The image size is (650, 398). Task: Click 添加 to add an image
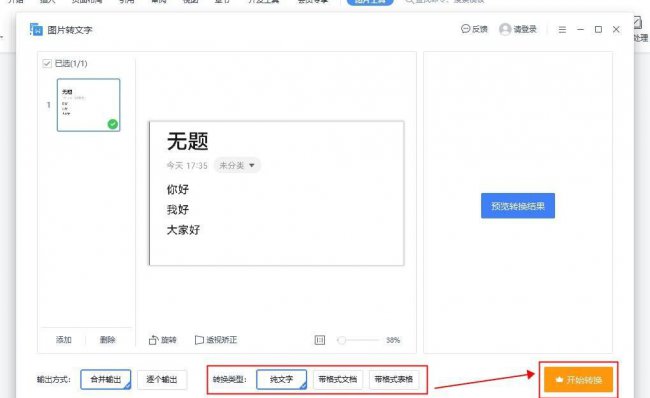(x=63, y=340)
